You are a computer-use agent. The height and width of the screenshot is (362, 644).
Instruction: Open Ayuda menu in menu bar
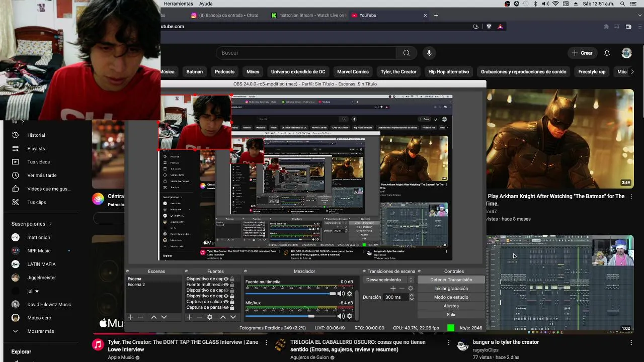click(206, 4)
